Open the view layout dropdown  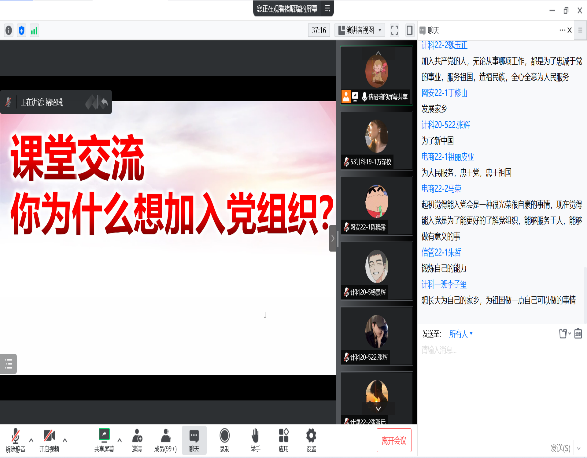pyautogui.click(x=360, y=30)
